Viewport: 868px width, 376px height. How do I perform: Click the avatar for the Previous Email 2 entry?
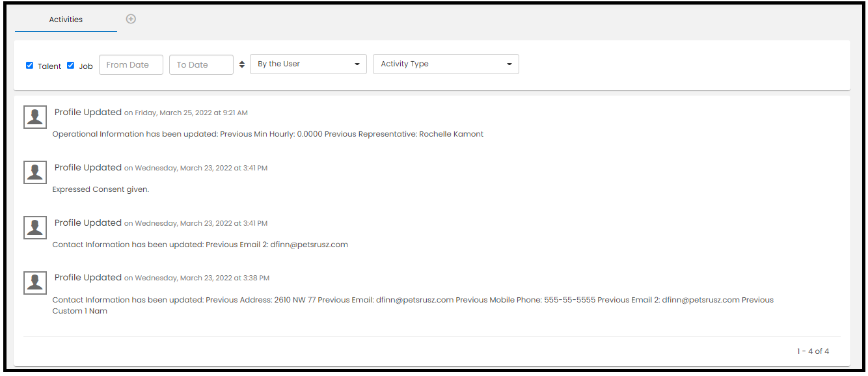click(35, 228)
